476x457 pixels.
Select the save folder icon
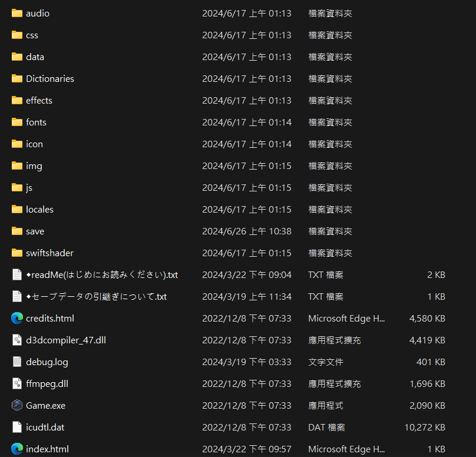[16, 231]
